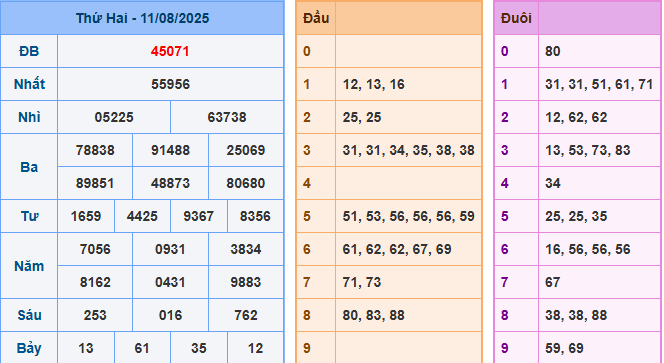664x363 pixels.
Task: Select Sáu prize number 253
Action: (95, 316)
